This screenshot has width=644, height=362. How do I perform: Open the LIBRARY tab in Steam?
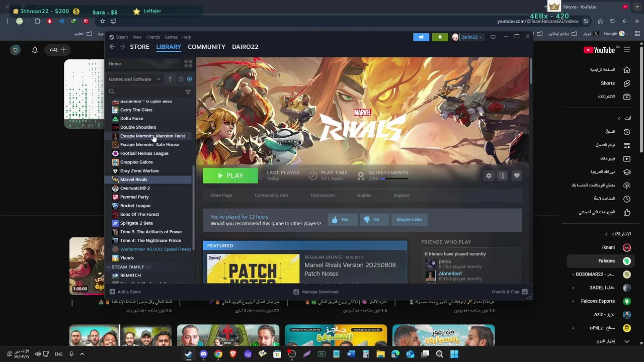pos(169,47)
